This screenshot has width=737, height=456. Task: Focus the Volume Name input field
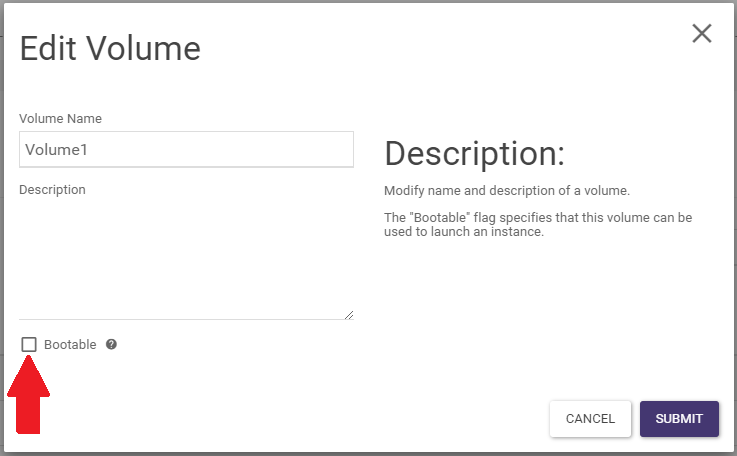(186, 149)
